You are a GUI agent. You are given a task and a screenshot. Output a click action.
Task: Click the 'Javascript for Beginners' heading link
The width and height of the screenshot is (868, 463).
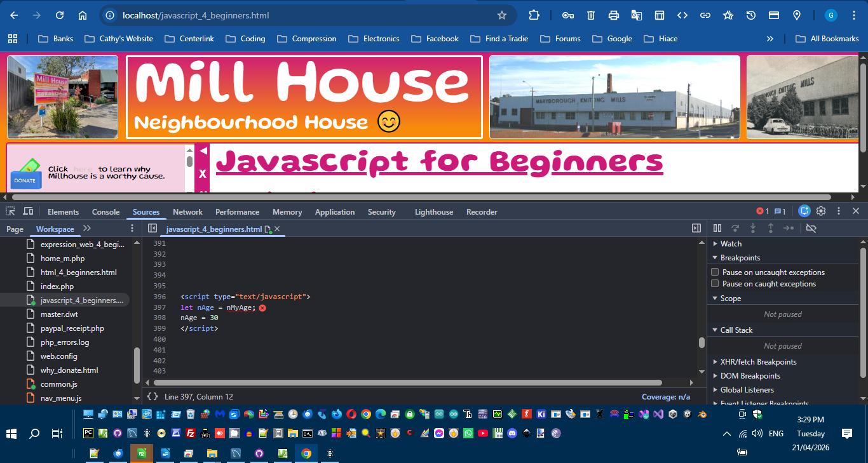click(x=439, y=162)
